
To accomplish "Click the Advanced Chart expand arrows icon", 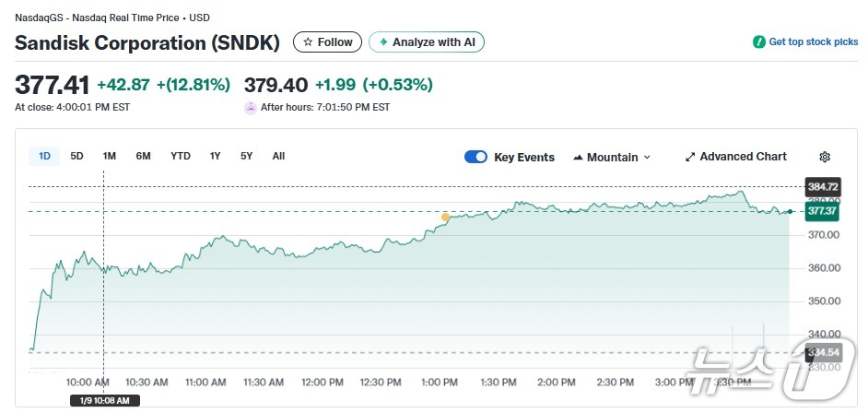I will click(x=690, y=157).
